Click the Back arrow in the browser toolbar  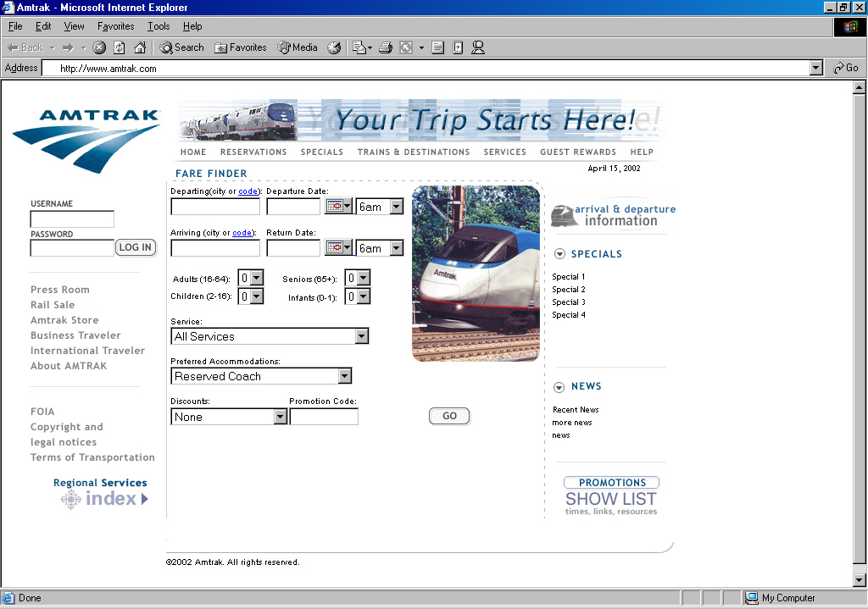pos(25,47)
